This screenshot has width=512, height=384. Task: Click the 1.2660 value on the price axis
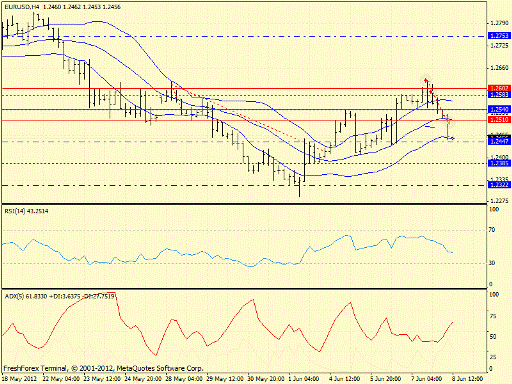pyautogui.click(x=499, y=68)
